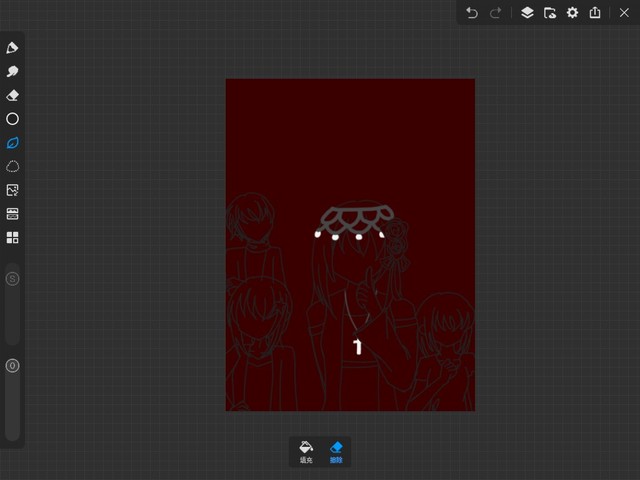Screen dimensions: 640x480
Task: Select the Lasso cloud selection tool
Action: tap(13, 166)
